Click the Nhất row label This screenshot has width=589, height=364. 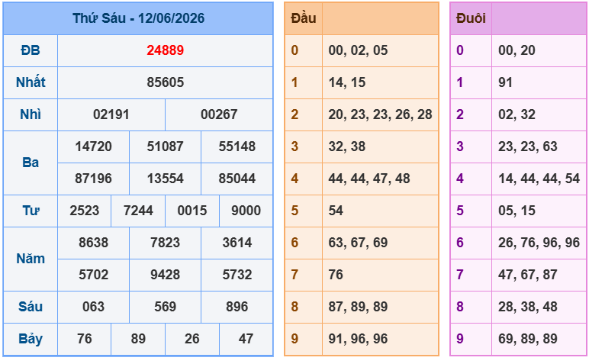[x=31, y=82]
